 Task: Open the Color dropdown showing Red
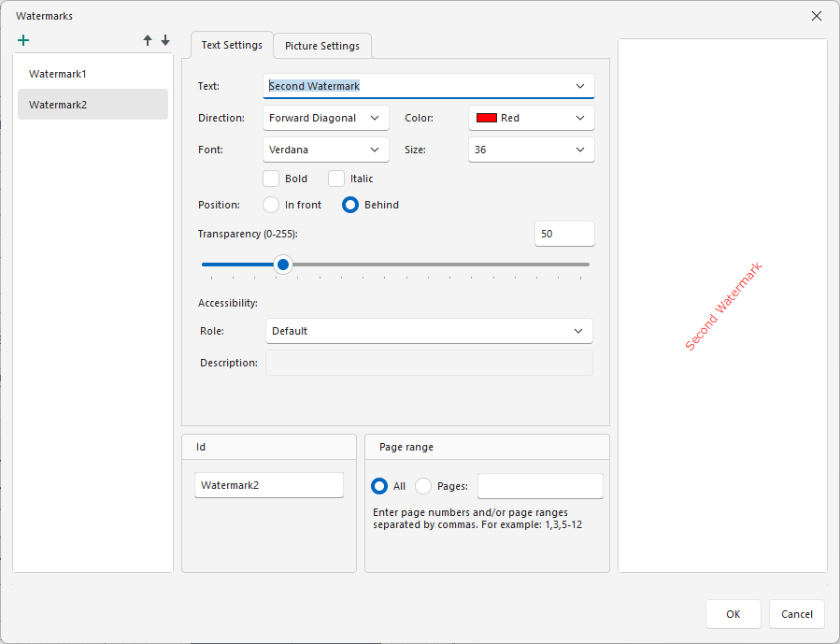tap(531, 118)
